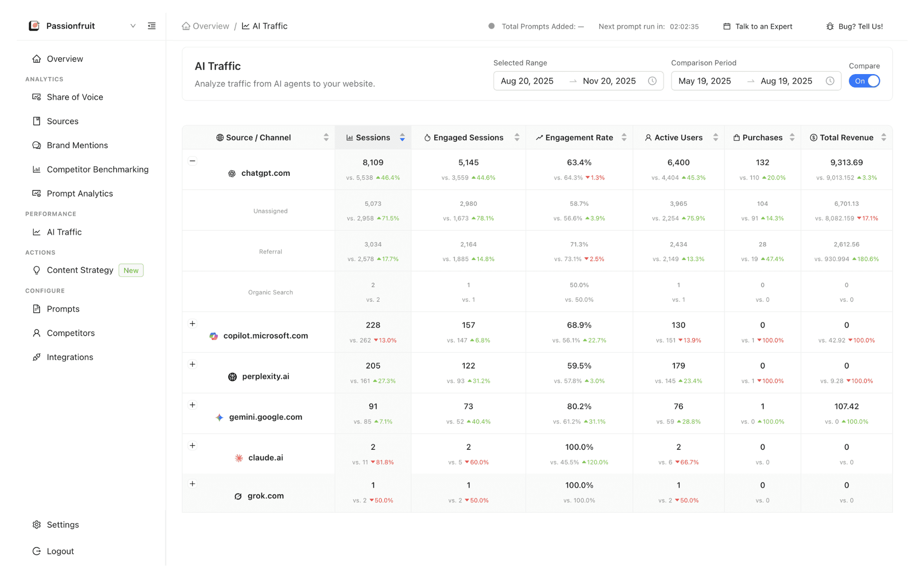The width and height of the screenshot is (924, 578).
Task: Click the Comparison Period start date field
Action: [x=705, y=80]
